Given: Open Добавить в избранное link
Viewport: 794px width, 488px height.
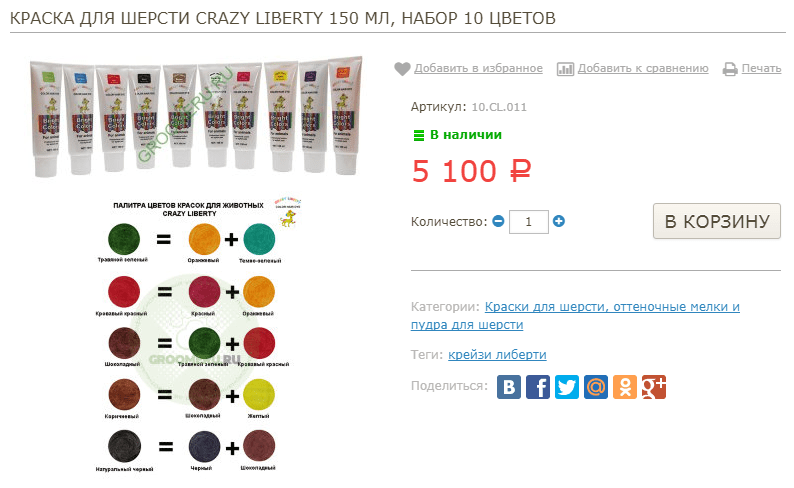Looking at the screenshot, I should [478, 68].
